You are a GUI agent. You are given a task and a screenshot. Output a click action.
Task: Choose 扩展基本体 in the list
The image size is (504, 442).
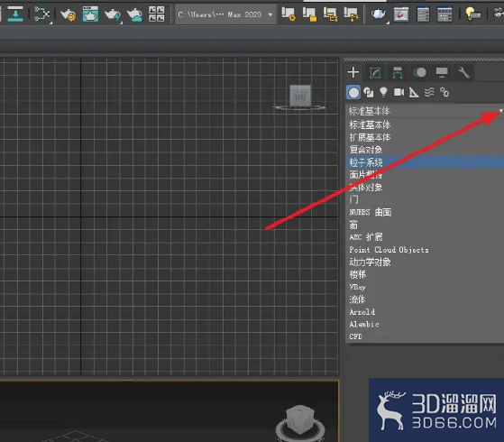point(425,137)
